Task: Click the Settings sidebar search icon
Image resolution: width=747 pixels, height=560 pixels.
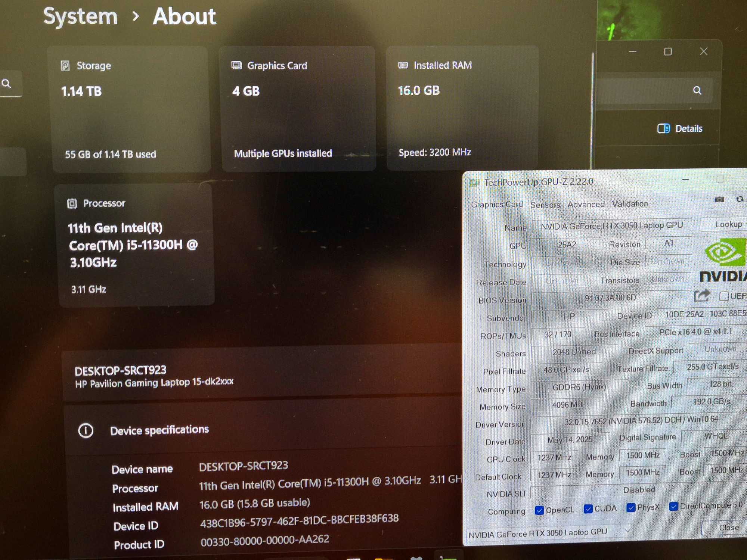Action: pyautogui.click(x=6, y=84)
